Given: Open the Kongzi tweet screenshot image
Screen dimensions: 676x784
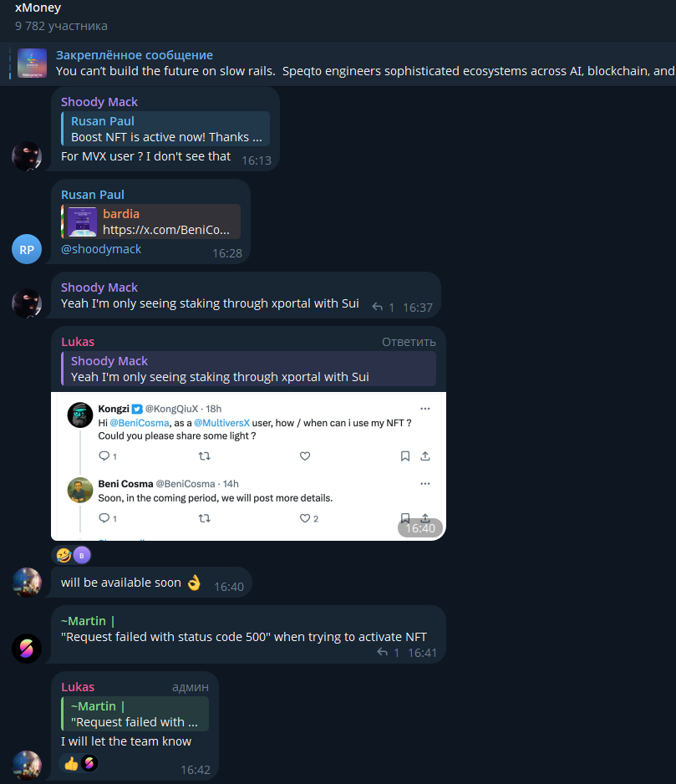Looking at the screenshot, I should (248, 466).
